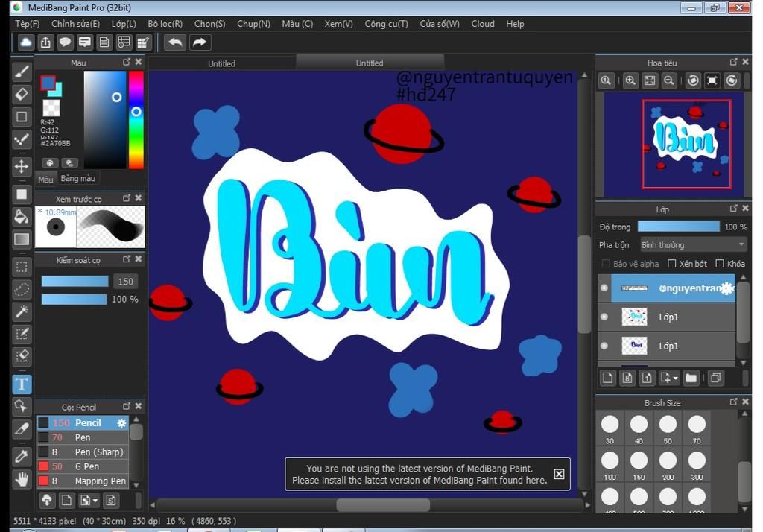Toggle the Xén bớt checkbox
Viewport: 763px width, 532px height.
click(x=672, y=263)
